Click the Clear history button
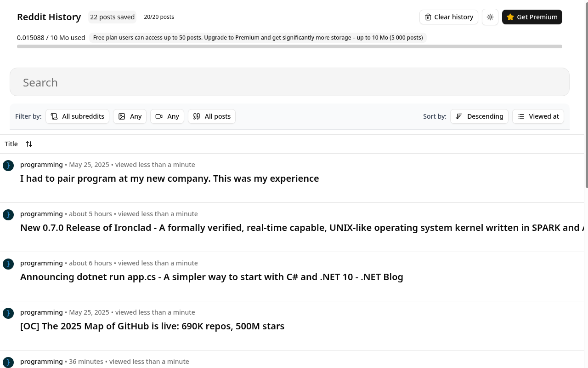Screen dimensions: 588x368 pos(449,17)
